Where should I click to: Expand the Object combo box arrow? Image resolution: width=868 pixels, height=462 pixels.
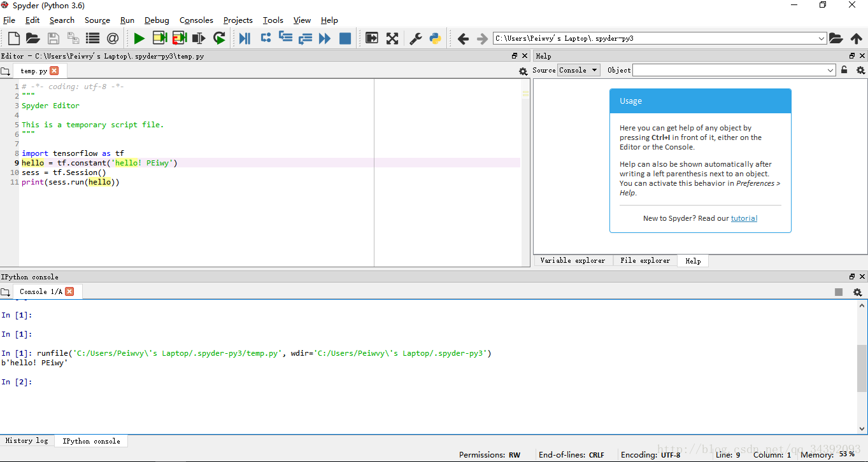[x=830, y=70]
